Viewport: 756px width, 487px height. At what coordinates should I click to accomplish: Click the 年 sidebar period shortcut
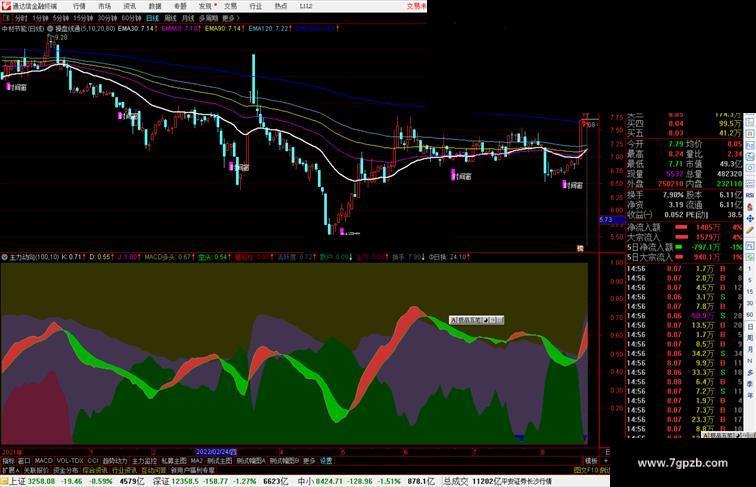pos(750,396)
